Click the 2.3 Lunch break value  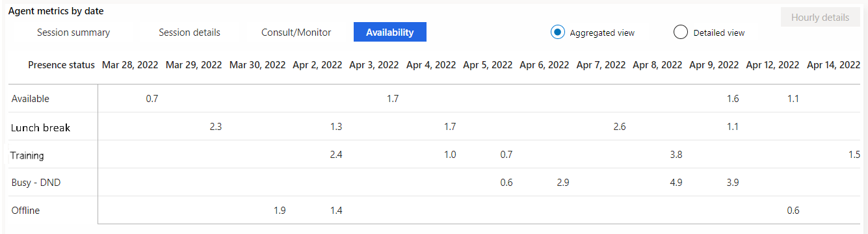(x=216, y=127)
